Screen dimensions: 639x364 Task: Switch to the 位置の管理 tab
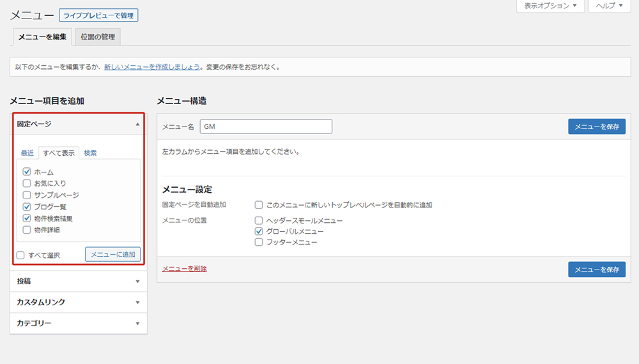tap(98, 37)
